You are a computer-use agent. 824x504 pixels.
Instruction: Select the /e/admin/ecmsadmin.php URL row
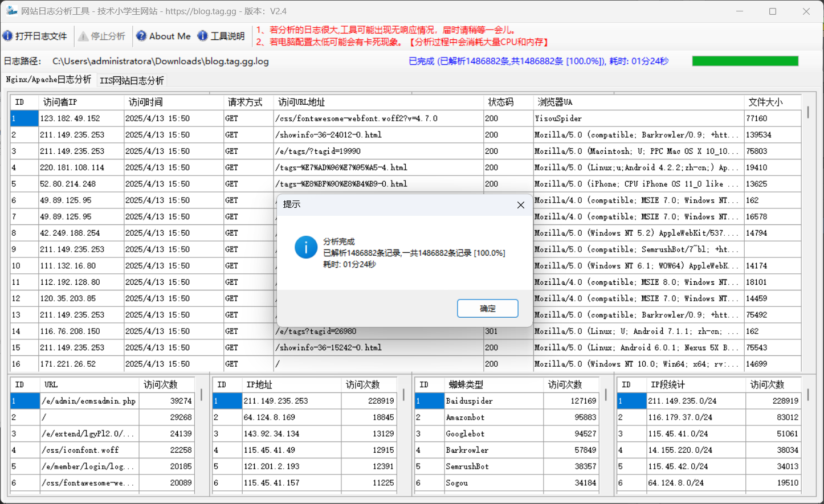coord(88,401)
